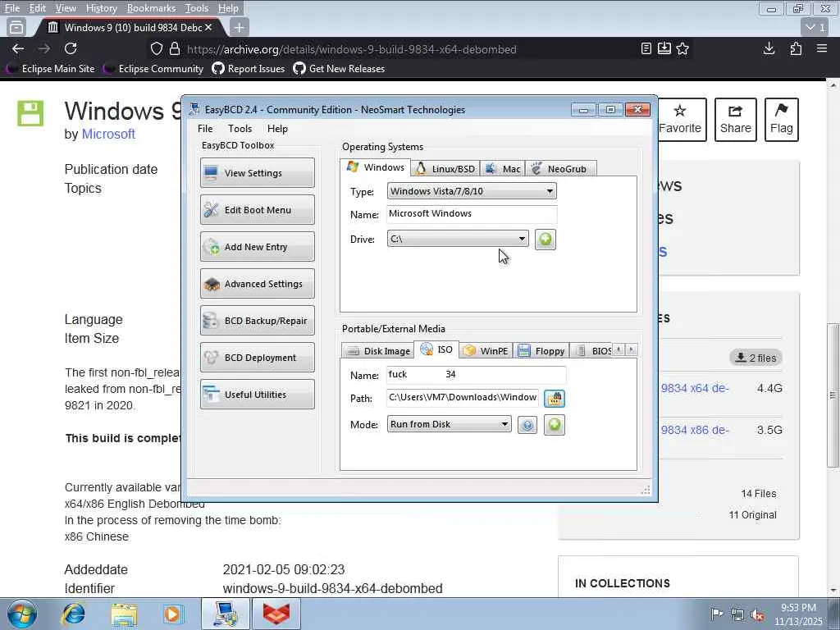Click the volume icon in system tray
This screenshot has height=630, width=840.
[757, 614]
